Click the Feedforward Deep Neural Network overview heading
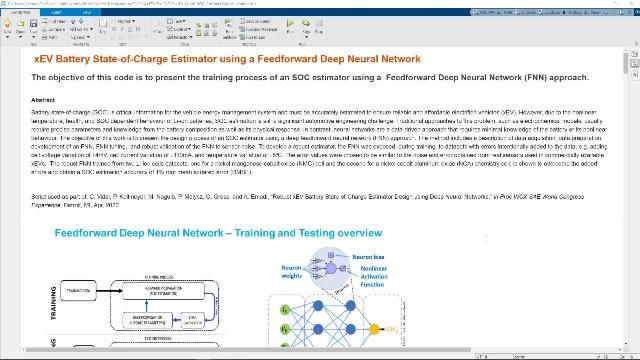This screenshot has height=360, width=640. pos(218,233)
